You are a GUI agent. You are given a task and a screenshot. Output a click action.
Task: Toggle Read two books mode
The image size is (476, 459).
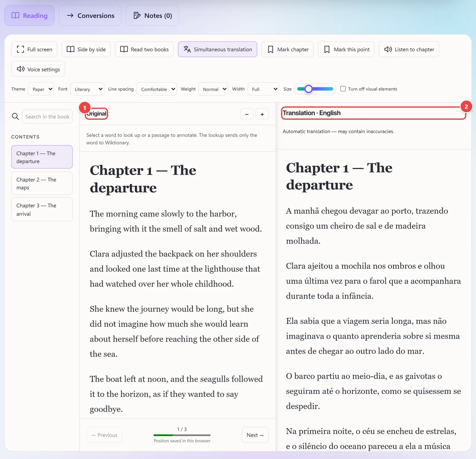coord(144,49)
